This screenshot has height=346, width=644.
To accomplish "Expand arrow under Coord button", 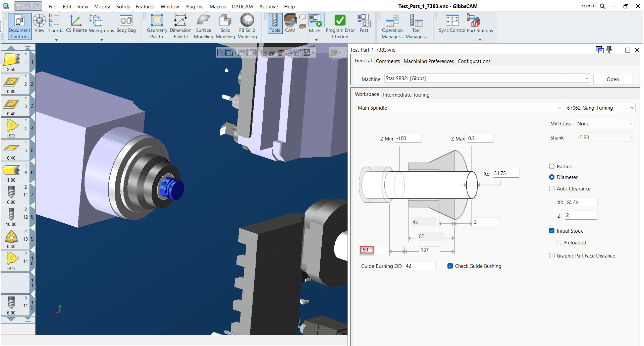I will click(56, 40).
